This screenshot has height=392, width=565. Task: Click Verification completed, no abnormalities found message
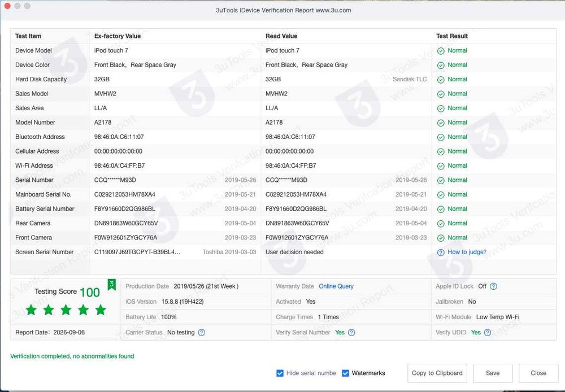[72, 356]
